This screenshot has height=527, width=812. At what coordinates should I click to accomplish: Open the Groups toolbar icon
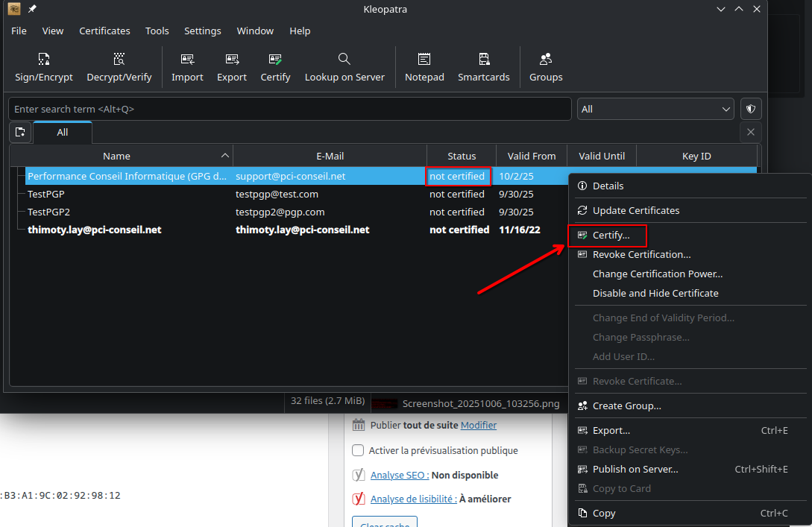pos(546,60)
